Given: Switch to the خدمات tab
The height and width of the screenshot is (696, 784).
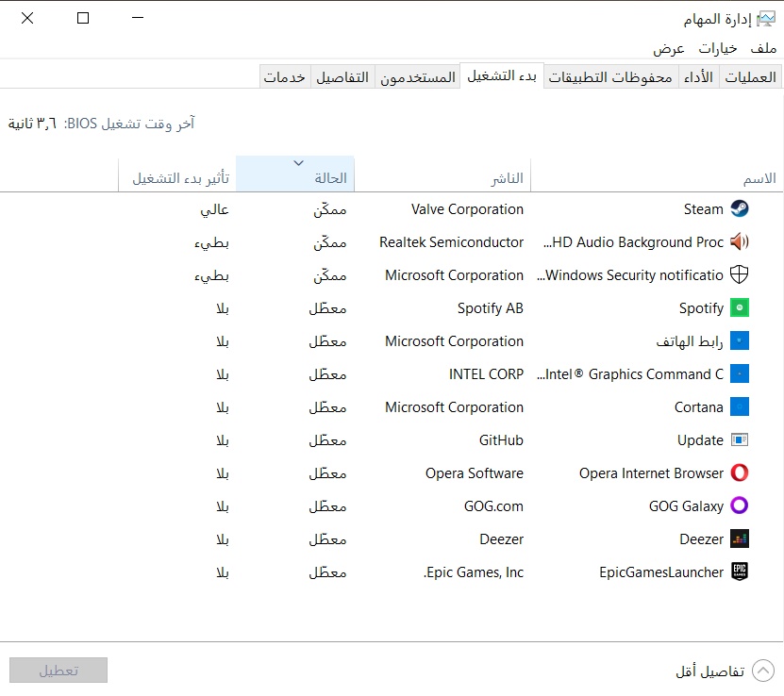Looking at the screenshot, I should [x=285, y=77].
